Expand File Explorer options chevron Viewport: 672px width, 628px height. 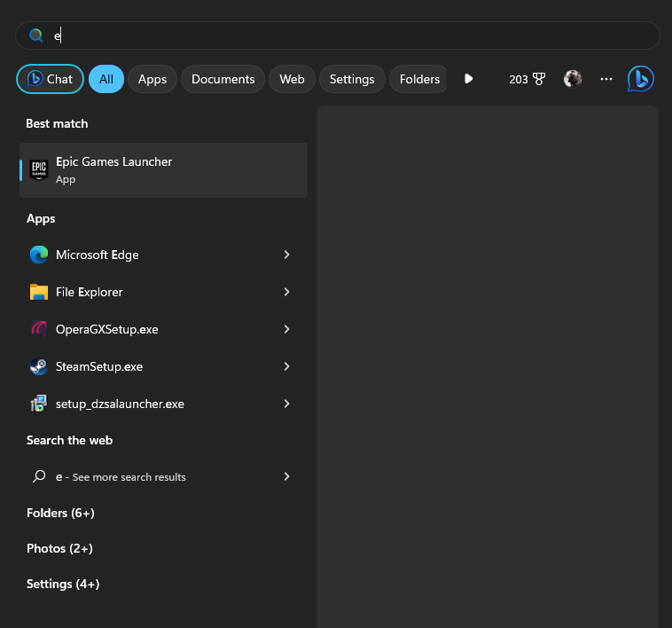[286, 292]
